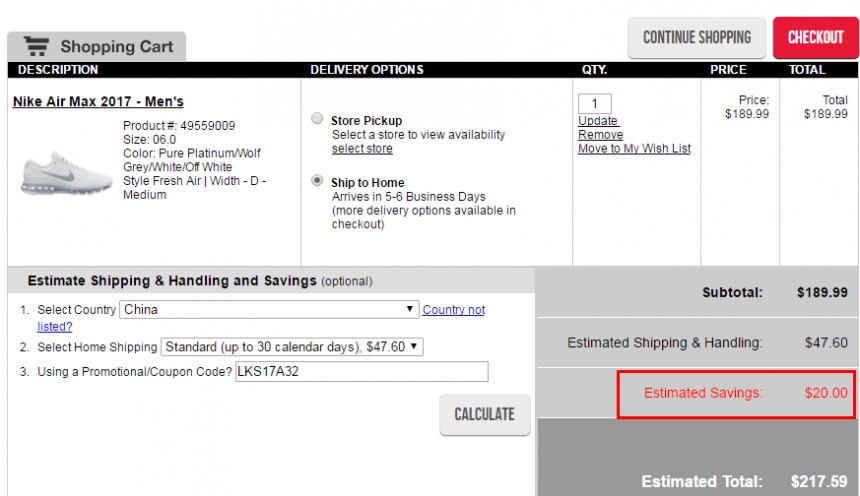Click the Update quantity link
Screen dimensions: 860x496
tap(598, 121)
